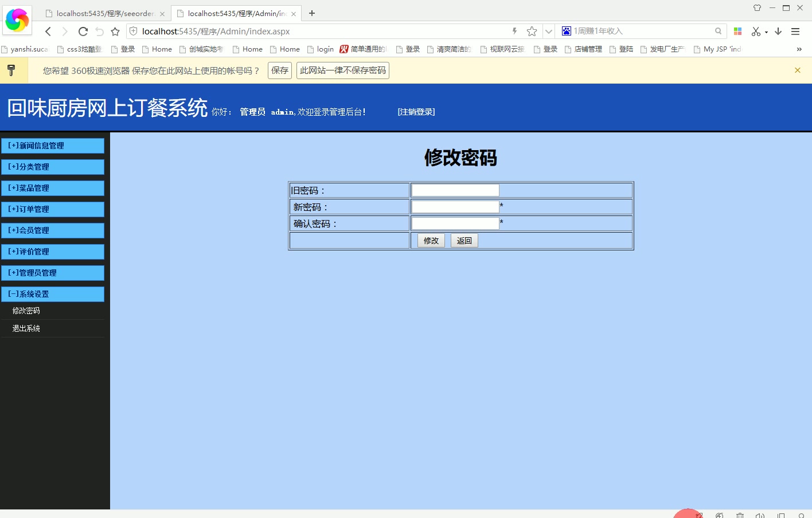Go back with the browser back arrow
Image resolution: width=812 pixels, height=518 pixels.
point(48,32)
